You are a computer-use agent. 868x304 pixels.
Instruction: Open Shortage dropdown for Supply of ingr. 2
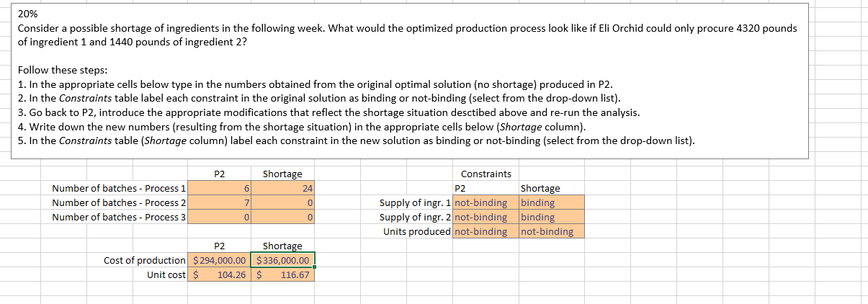coord(551,217)
